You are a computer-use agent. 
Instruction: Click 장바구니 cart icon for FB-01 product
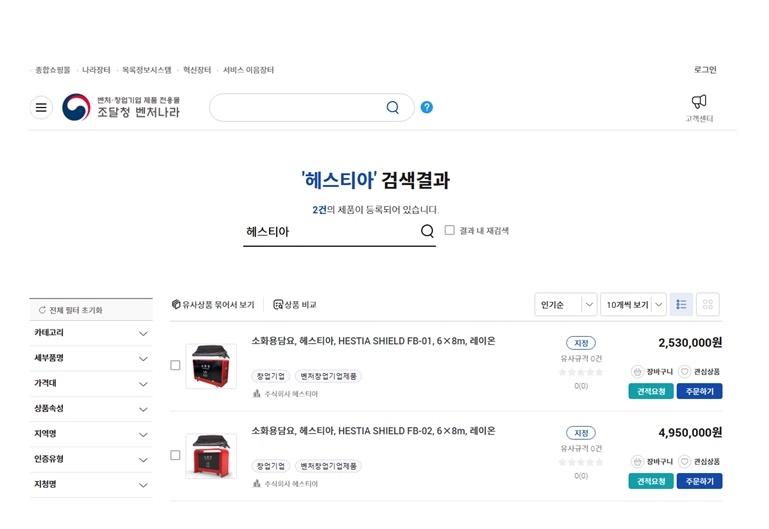637,372
